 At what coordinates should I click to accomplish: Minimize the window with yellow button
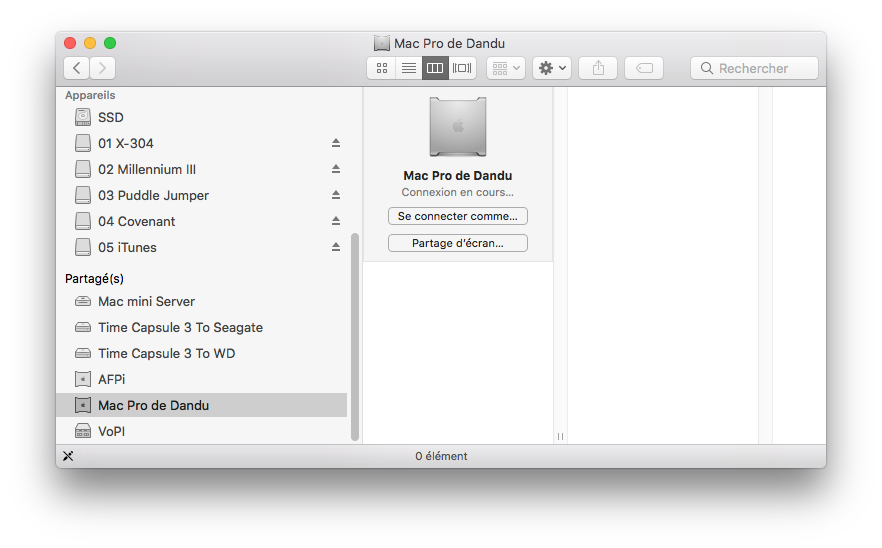click(x=90, y=43)
